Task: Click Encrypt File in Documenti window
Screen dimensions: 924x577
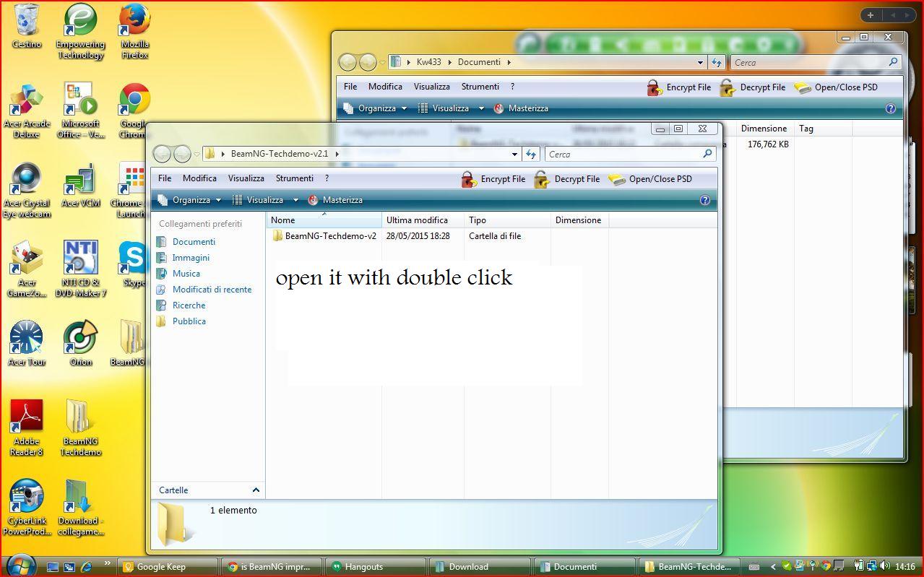Action: coord(679,87)
